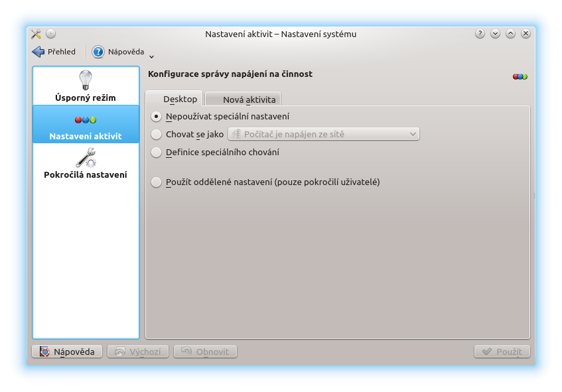The width and height of the screenshot is (562, 392).
Task: Expand the toolbar overflow chevron after Nápověda
Action: [151, 56]
